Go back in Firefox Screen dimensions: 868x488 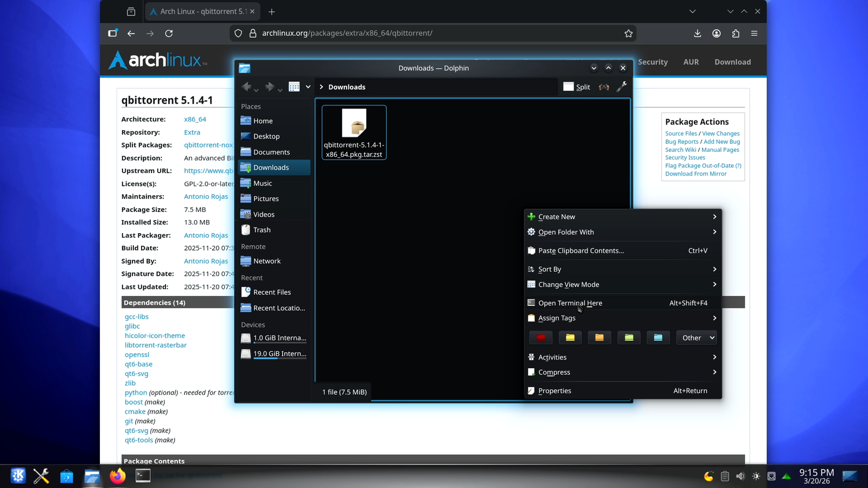click(131, 34)
